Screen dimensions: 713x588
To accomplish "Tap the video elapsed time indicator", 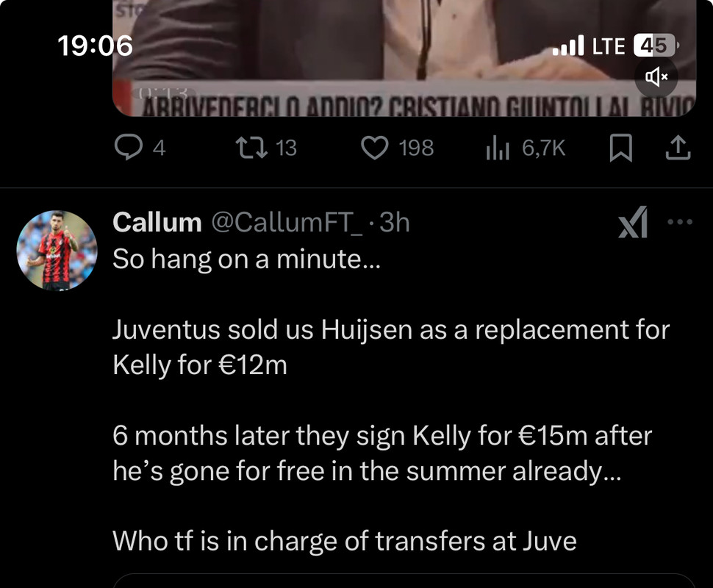I will pyautogui.click(x=163, y=93).
